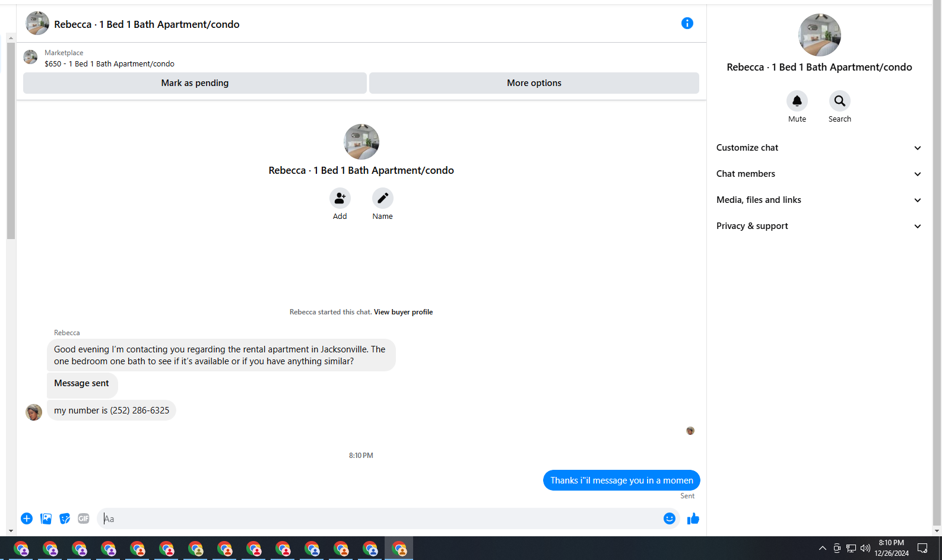Open volume control in system tray
This screenshot has height=560, width=942.
865,548
